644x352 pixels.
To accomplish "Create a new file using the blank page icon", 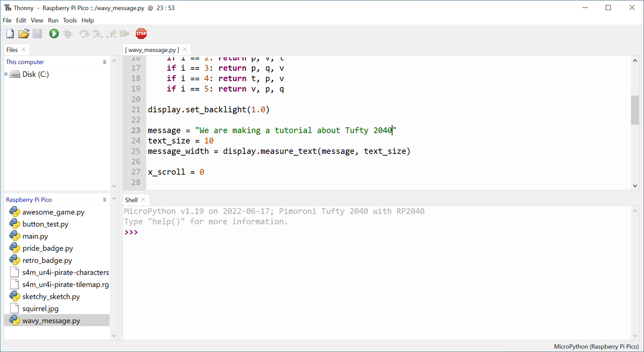I will 10,33.
